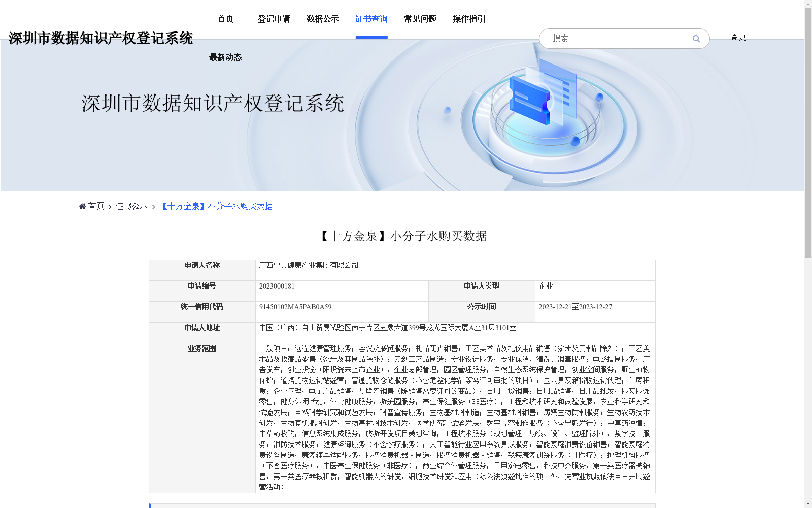Click the home icon in breadcrumb
The height and width of the screenshot is (508, 812).
[x=82, y=206]
